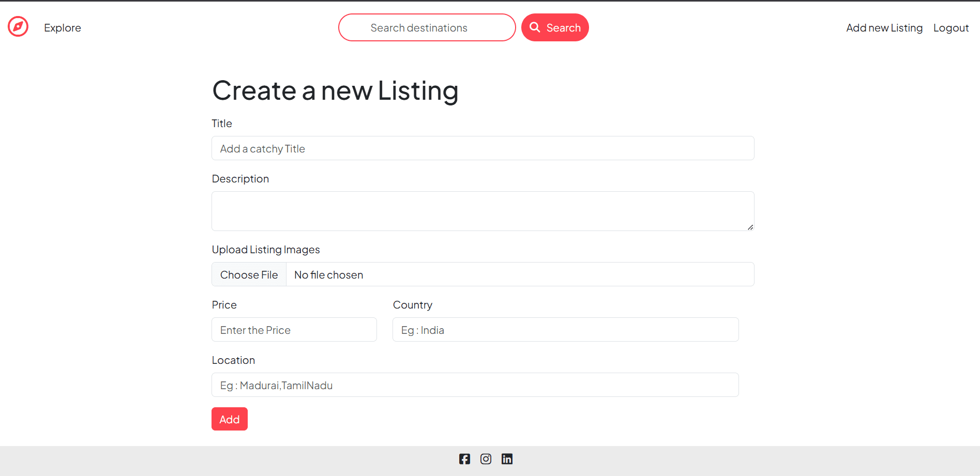Select the Country input field

[x=566, y=330]
